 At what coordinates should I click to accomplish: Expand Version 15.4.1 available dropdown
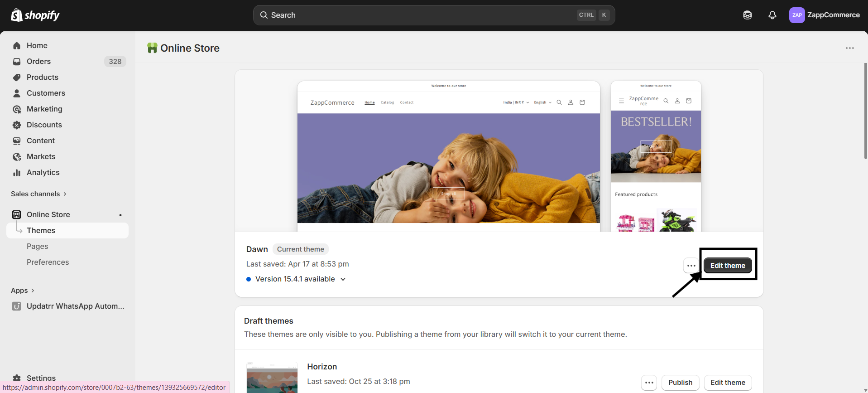click(343, 279)
